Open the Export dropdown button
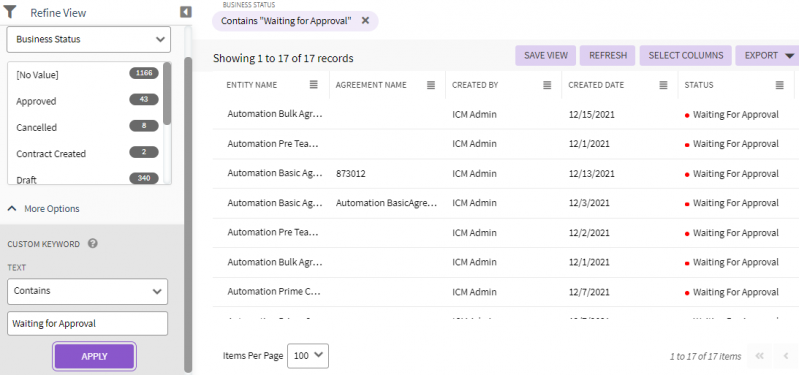 pyautogui.click(x=767, y=56)
